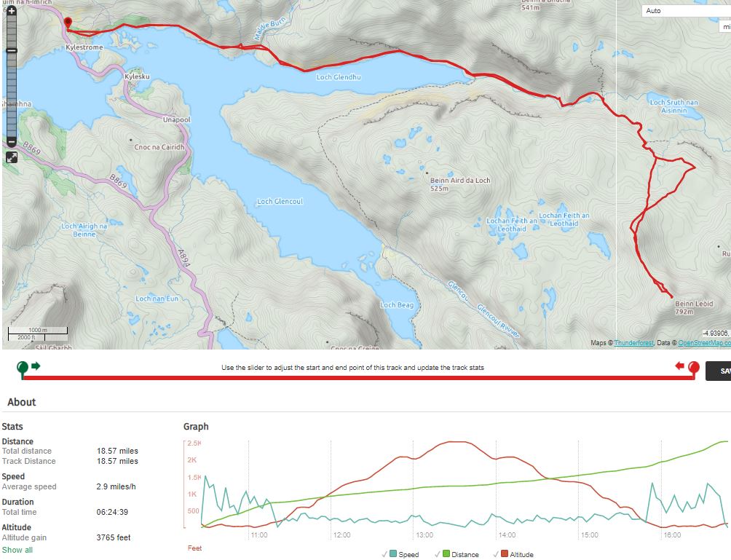Open the Auto map type dropdown
This screenshot has height=560, width=731.
tap(684, 11)
